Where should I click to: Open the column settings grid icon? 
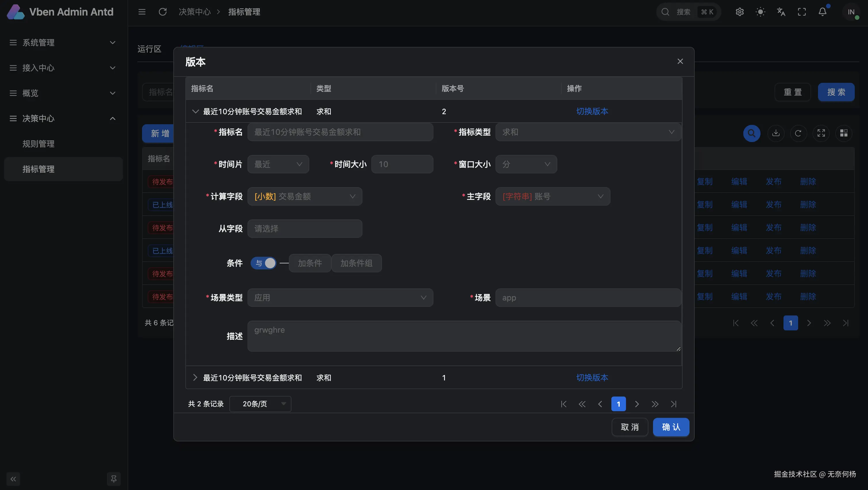[844, 133]
